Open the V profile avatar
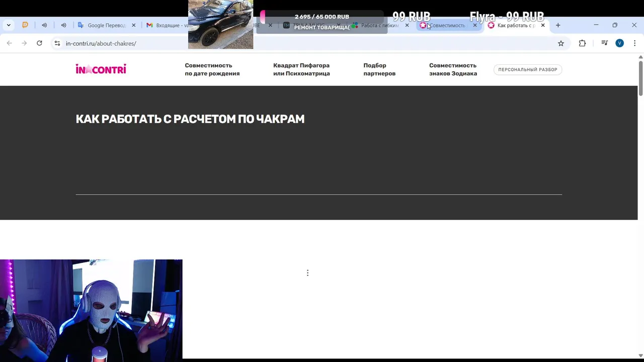Image resolution: width=644 pixels, height=362 pixels. 620,43
